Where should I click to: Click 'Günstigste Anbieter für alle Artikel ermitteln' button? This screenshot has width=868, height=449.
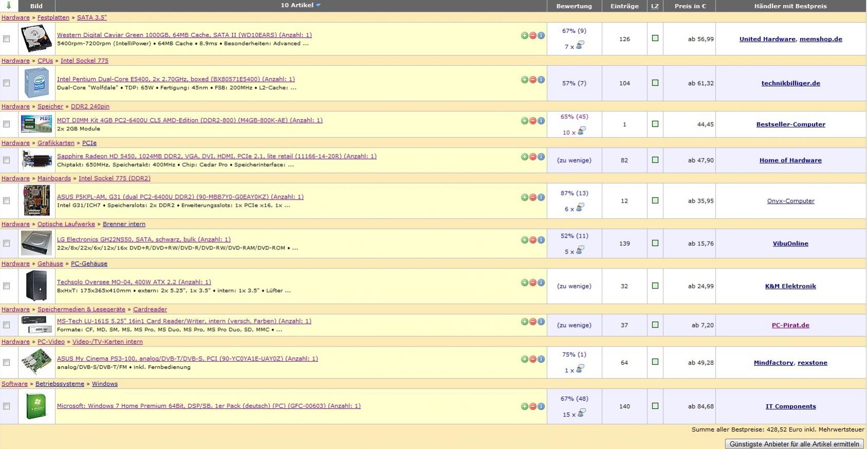click(x=794, y=444)
